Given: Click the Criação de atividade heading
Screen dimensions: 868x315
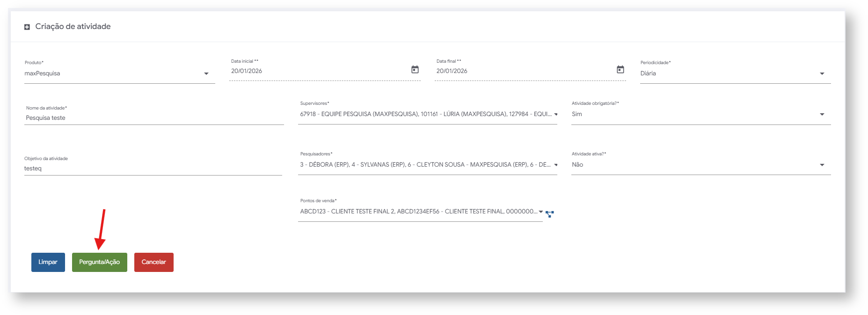Looking at the screenshot, I should pos(73,27).
